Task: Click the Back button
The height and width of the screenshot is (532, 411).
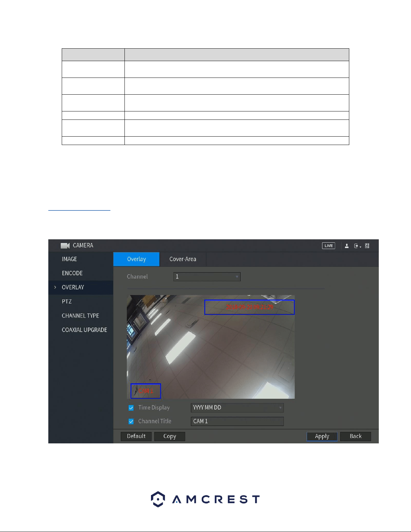Action: pos(356,436)
